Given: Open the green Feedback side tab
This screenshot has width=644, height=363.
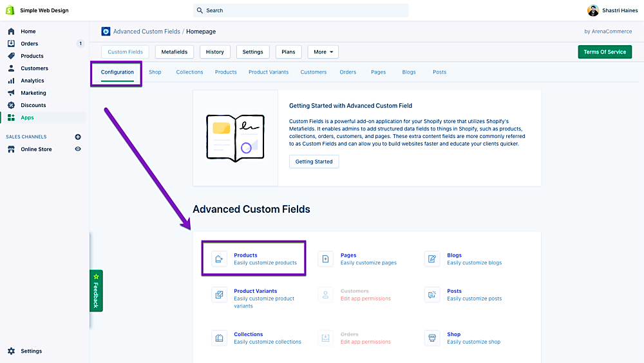Looking at the screenshot, I should point(96,291).
